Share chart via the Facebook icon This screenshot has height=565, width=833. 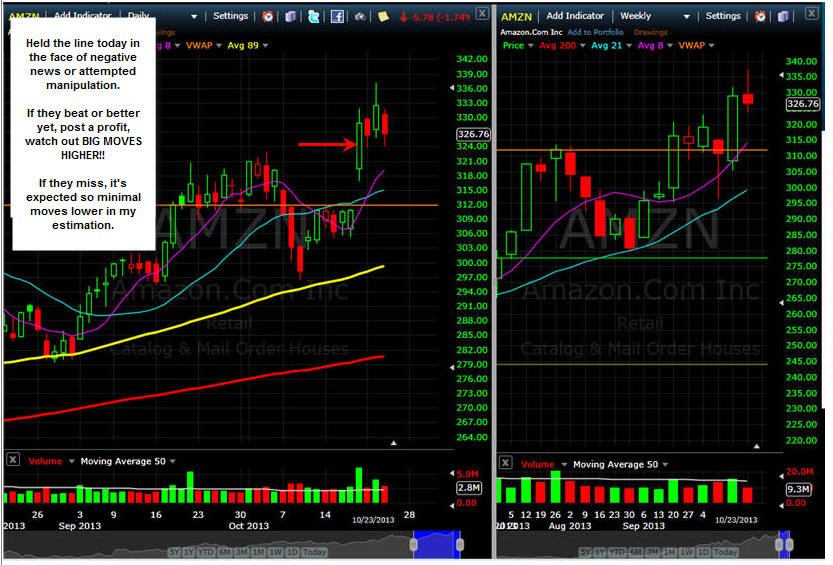337,16
